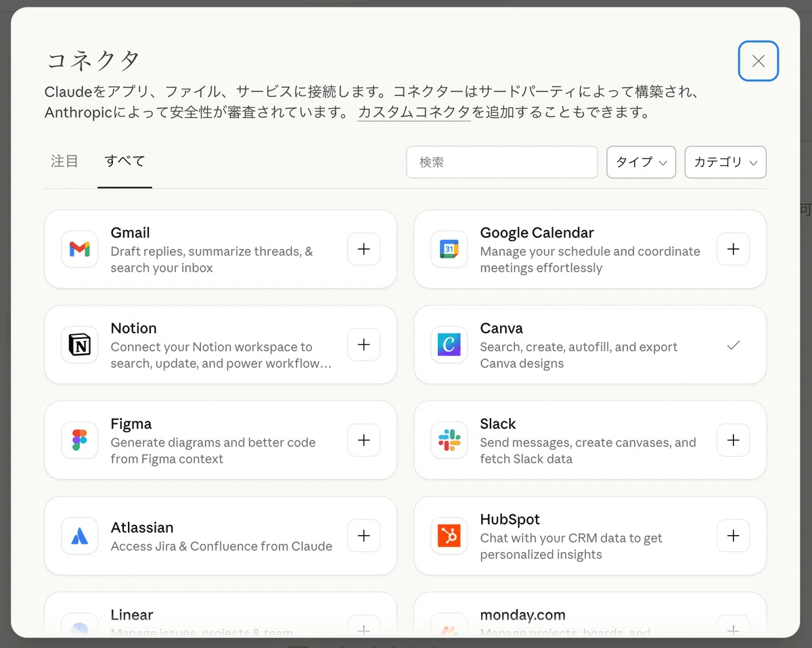The height and width of the screenshot is (648, 812).
Task: Add the Notion connector with plus
Action: coord(364,344)
